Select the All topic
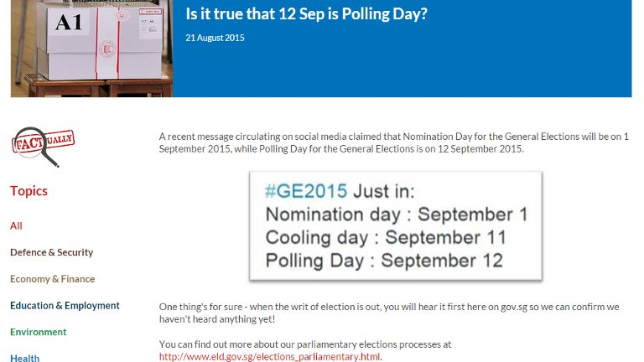644x362 pixels. [16, 225]
